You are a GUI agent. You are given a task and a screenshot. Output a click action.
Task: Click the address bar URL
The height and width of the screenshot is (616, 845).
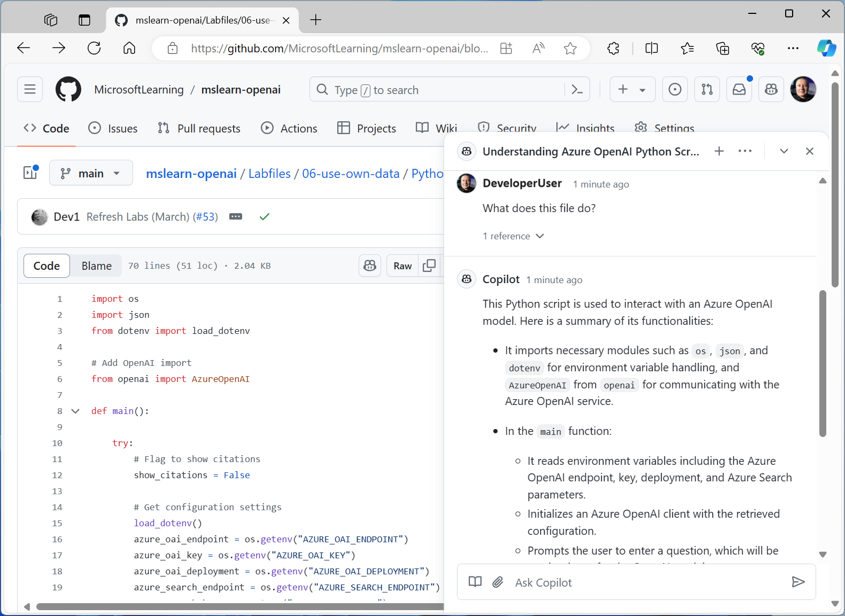339,49
